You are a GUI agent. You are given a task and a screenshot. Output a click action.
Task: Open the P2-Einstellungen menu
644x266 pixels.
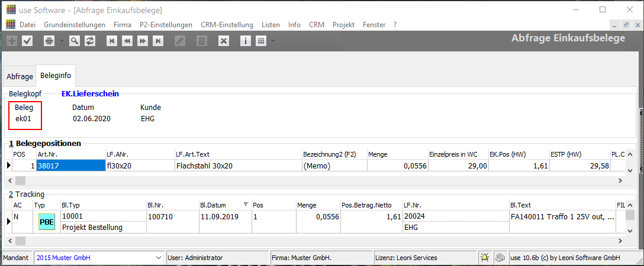coord(166,25)
